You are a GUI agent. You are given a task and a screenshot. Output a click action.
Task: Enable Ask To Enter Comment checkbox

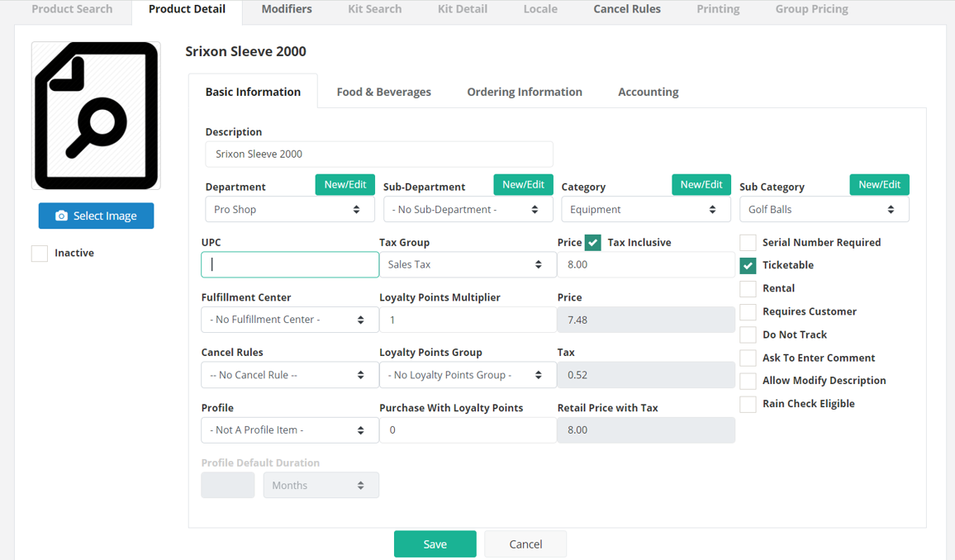pyautogui.click(x=748, y=358)
